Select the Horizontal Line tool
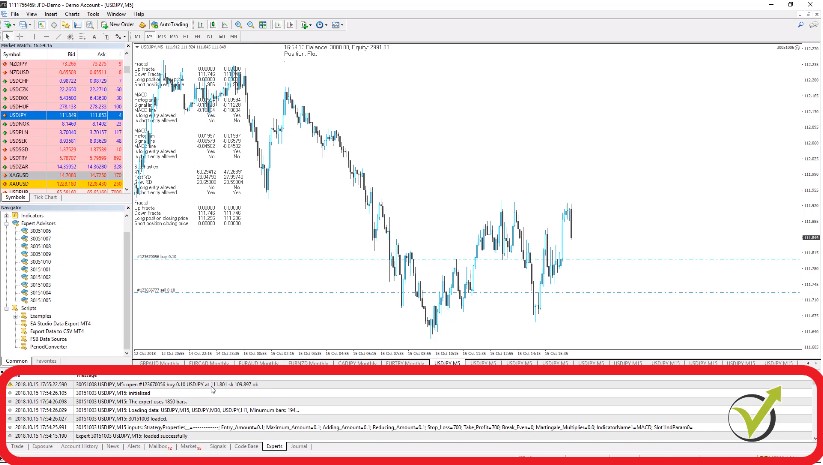 46,37
